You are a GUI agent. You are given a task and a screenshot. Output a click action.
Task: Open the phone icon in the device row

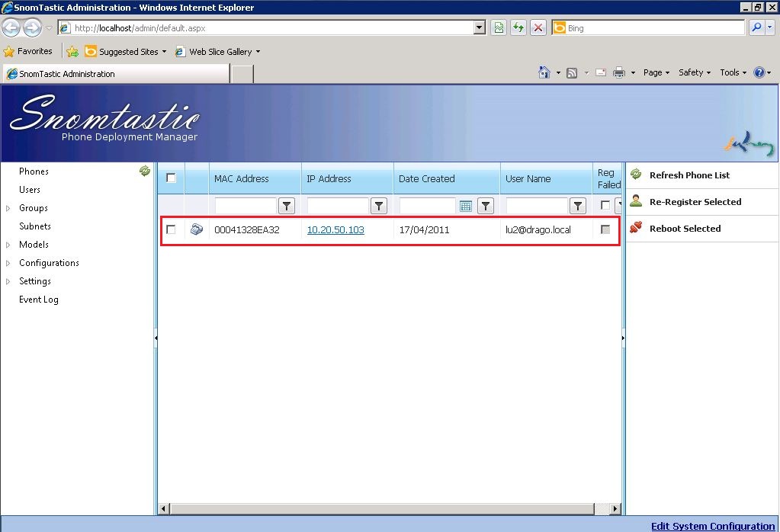point(196,229)
